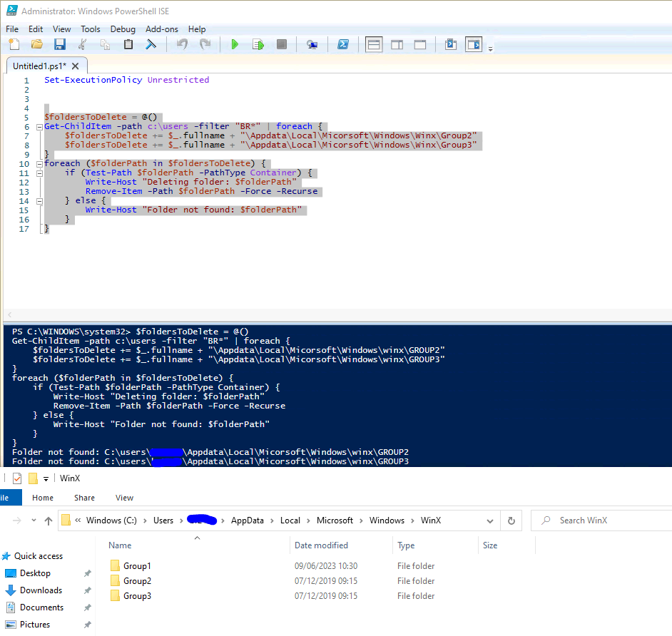Viewport: 672px width, 636px height.
Task: Click Windows in the address breadcrumb
Action: [x=387, y=520]
